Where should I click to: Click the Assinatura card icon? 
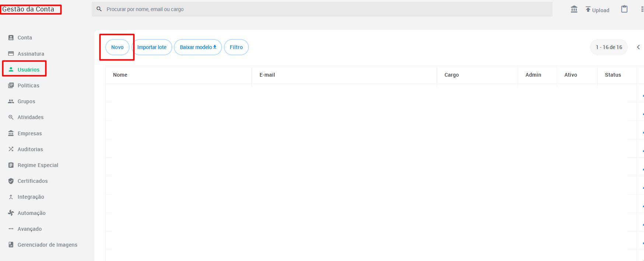11,53
